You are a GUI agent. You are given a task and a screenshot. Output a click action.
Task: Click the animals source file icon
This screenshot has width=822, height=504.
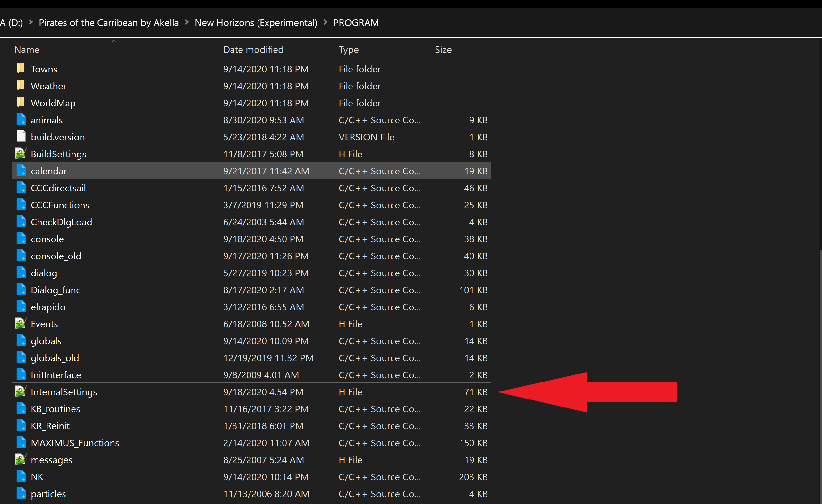(x=21, y=120)
